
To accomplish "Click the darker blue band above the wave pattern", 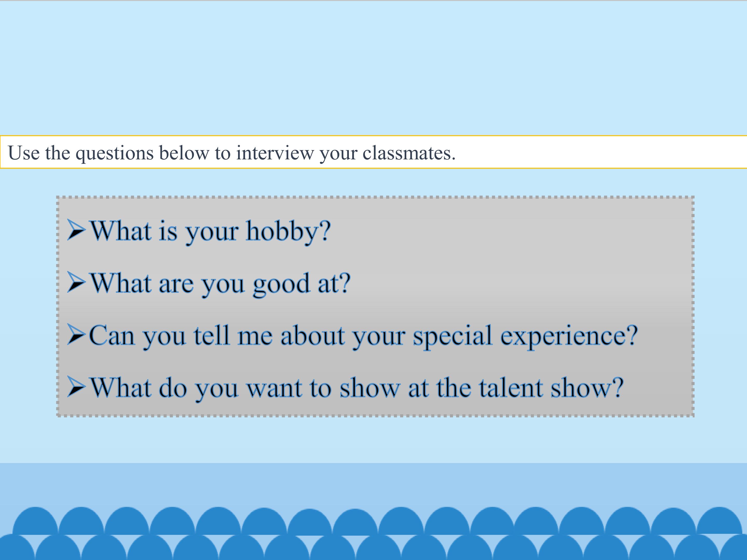I will click(x=371, y=483).
